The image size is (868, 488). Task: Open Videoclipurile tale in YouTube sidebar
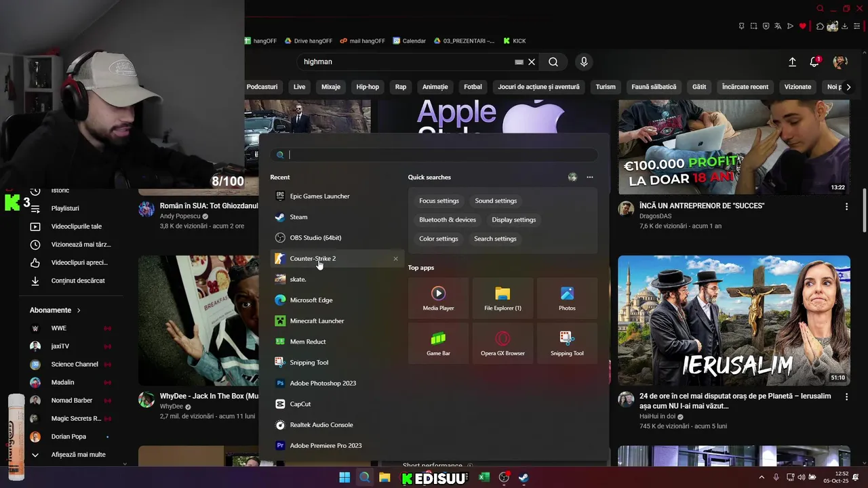click(x=76, y=226)
